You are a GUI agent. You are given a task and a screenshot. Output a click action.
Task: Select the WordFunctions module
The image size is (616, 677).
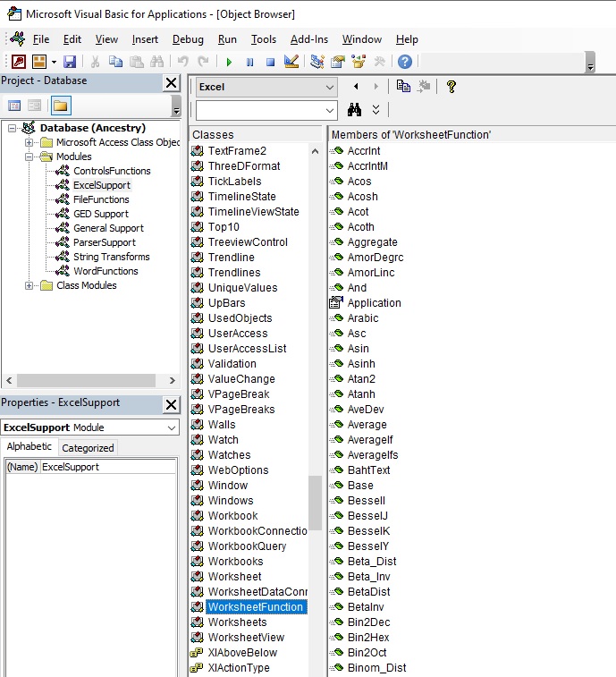point(105,271)
